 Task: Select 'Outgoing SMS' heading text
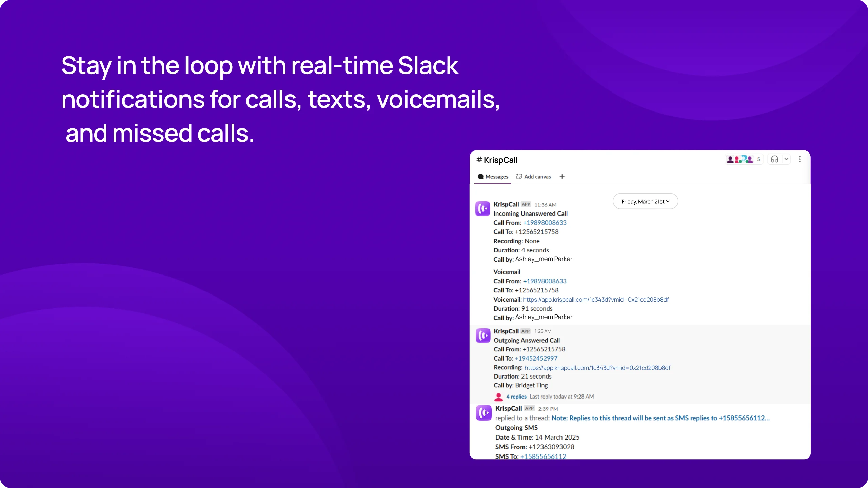[x=516, y=428]
